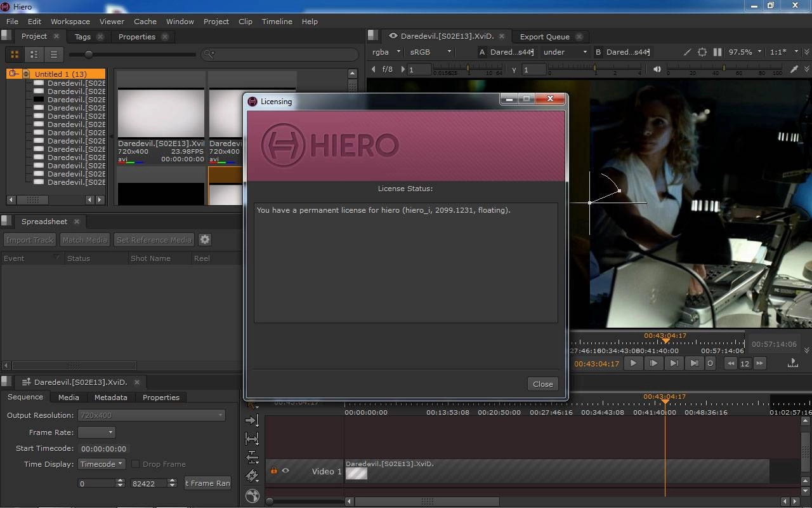Viewport: 812px width, 508px height.
Task: Click the globe icon in timeline toolbar
Action: click(252, 496)
